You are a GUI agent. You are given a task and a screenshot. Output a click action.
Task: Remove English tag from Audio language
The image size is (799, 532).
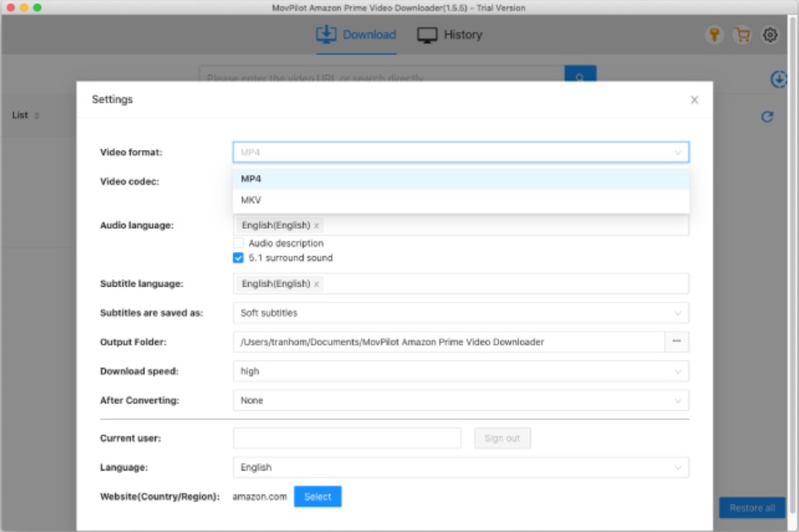(x=317, y=225)
